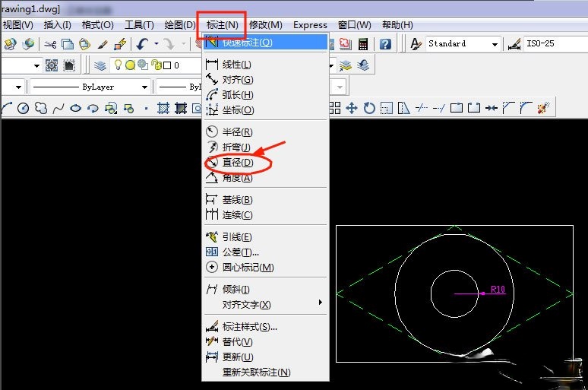Image resolution: width=588 pixels, height=390 pixels.
Task: Click the Copy icon in the toolbar
Action: point(68,44)
